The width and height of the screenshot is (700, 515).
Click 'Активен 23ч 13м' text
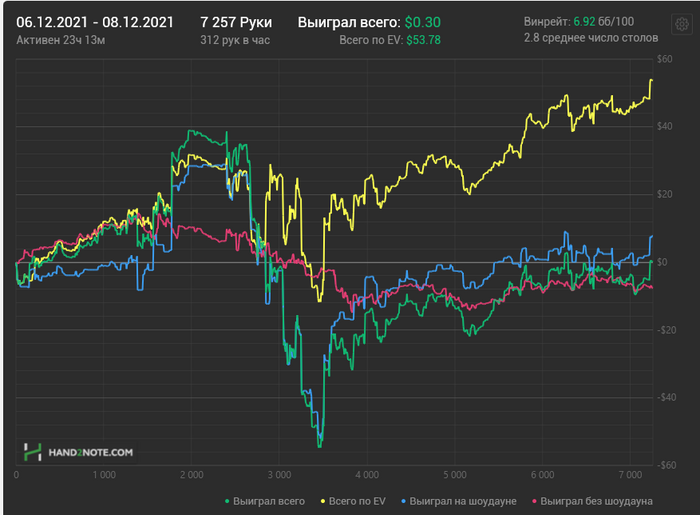pos(61,40)
